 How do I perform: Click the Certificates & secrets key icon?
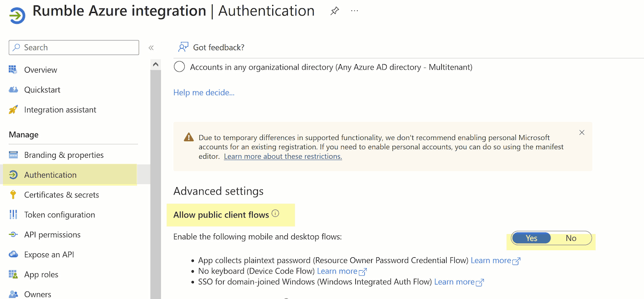[13, 195]
